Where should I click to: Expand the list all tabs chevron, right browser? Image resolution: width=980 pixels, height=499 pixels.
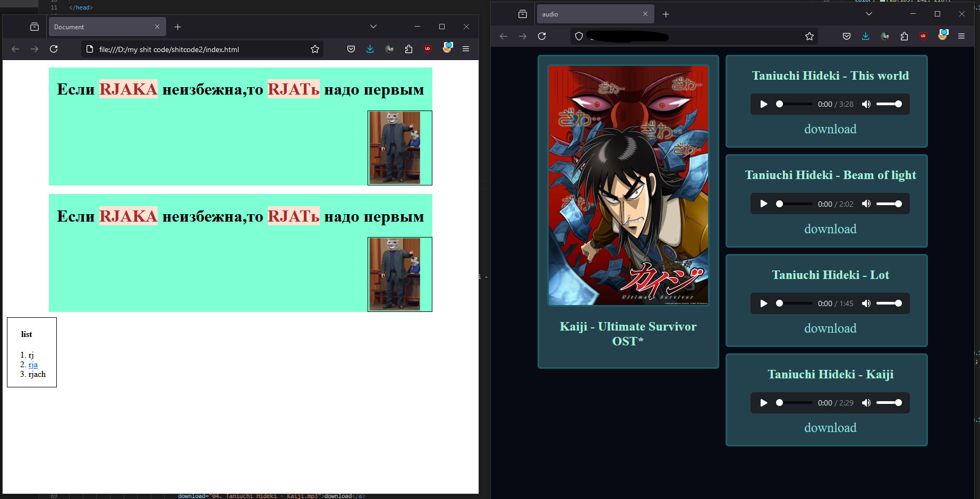(869, 14)
